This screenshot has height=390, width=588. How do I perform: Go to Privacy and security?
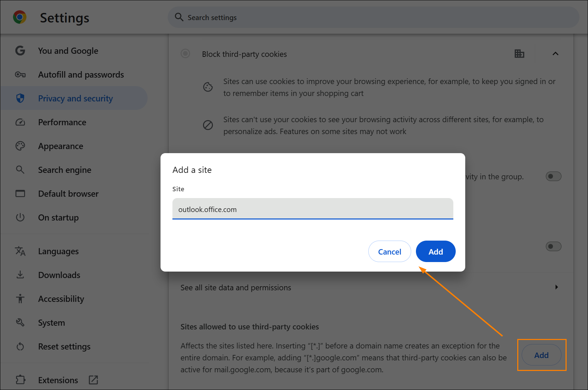point(74,98)
